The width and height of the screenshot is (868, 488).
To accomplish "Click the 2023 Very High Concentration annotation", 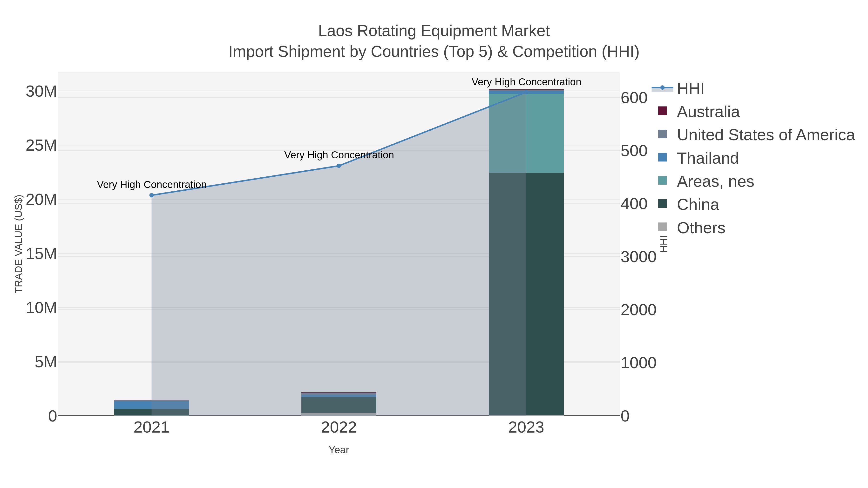I will pos(526,82).
